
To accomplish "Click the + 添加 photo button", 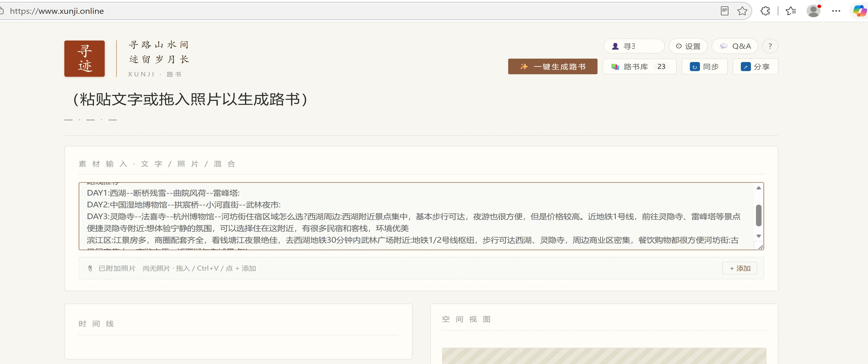I will pos(740,268).
